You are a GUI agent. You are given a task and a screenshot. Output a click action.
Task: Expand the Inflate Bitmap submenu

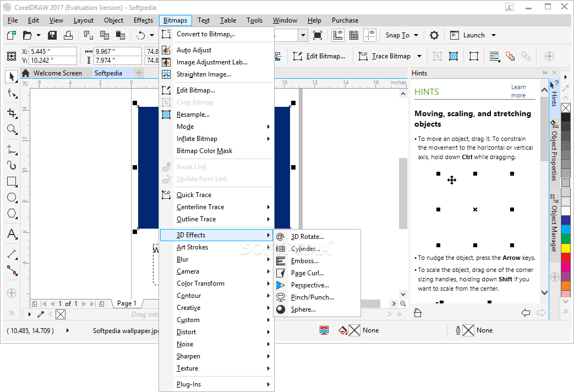[217, 139]
